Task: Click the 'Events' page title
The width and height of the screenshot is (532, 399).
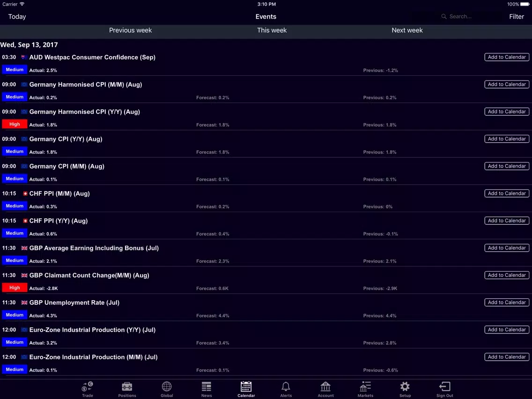Action: 266,17
